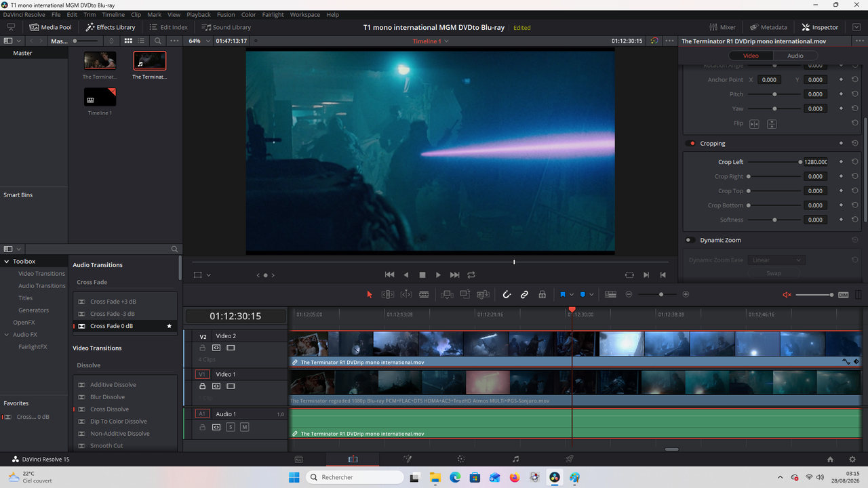Open the viewer zoom 64% dropdown
The image size is (868, 488).
click(198, 41)
